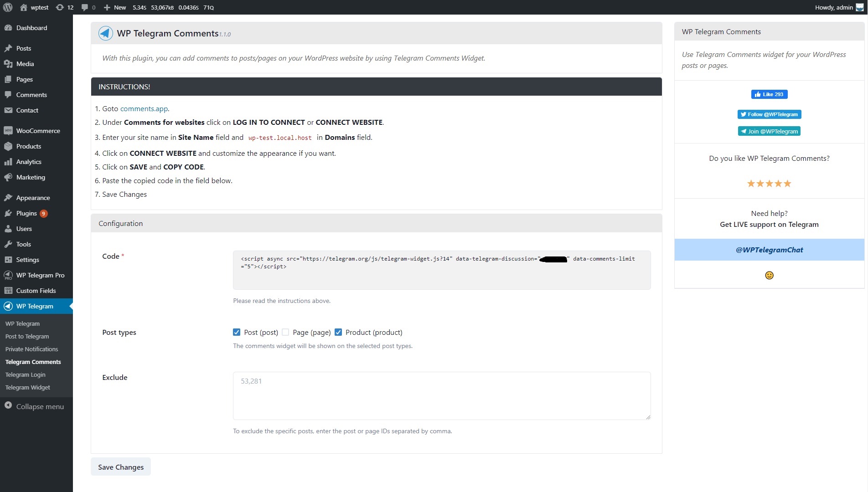Viewport: 868px width, 492px height.
Task: Uncheck the Product (product) checkbox
Action: [x=338, y=332]
